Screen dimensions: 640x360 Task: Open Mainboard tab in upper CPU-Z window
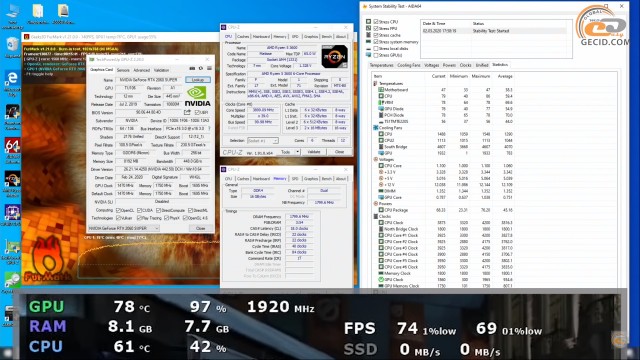coord(261,37)
